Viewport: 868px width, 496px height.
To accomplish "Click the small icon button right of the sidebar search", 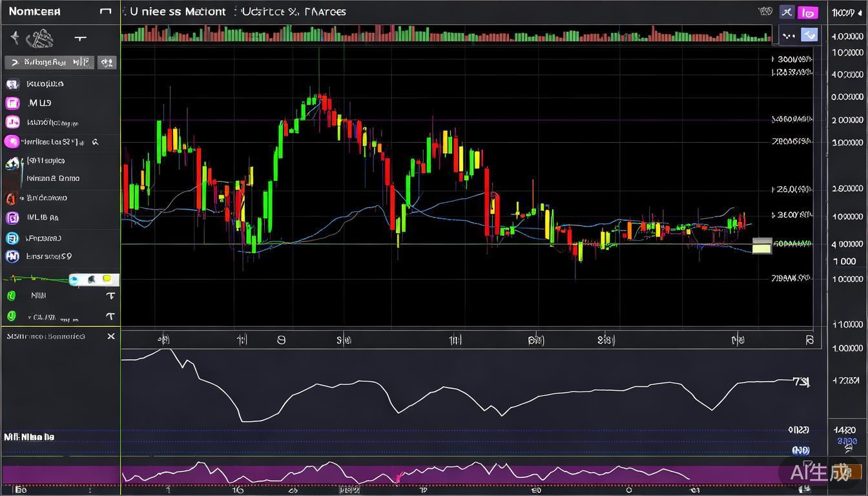I will click(x=107, y=63).
